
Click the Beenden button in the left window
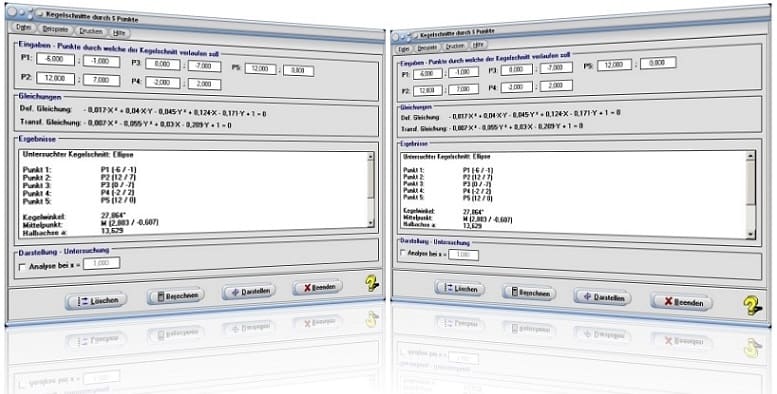pyautogui.click(x=318, y=287)
